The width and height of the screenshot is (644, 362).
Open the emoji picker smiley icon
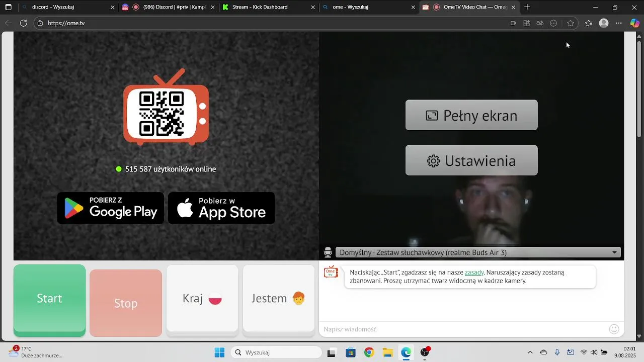point(614,329)
